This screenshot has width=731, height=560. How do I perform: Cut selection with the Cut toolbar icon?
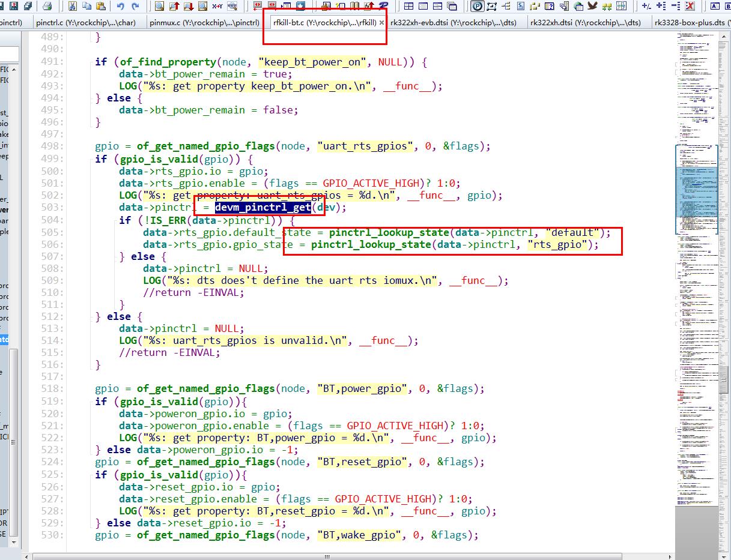point(72,7)
